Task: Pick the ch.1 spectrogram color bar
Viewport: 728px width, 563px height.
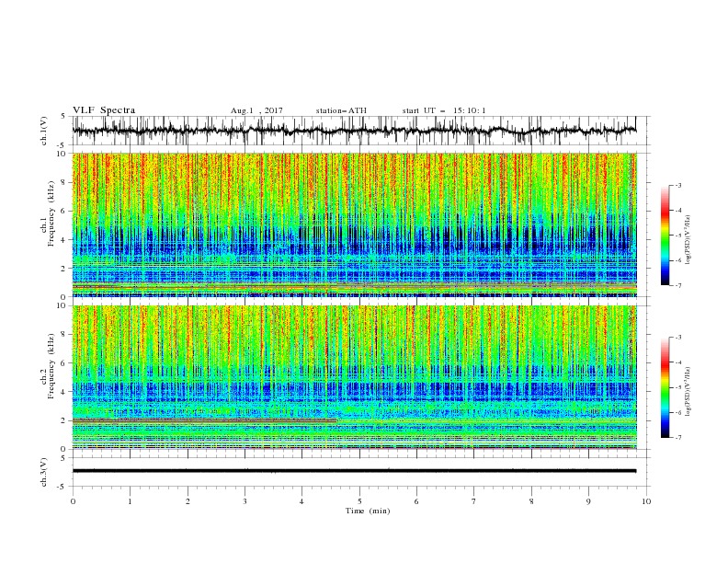Action: point(665,236)
